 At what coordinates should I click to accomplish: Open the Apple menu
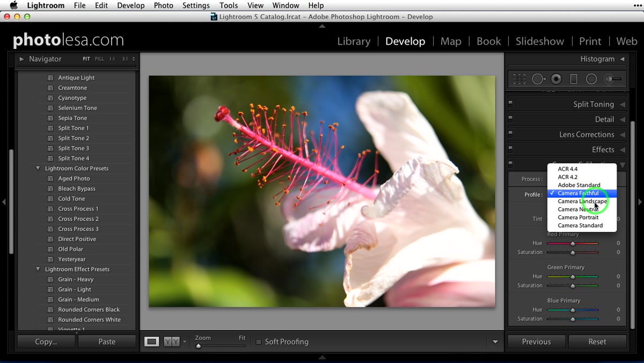14,5
